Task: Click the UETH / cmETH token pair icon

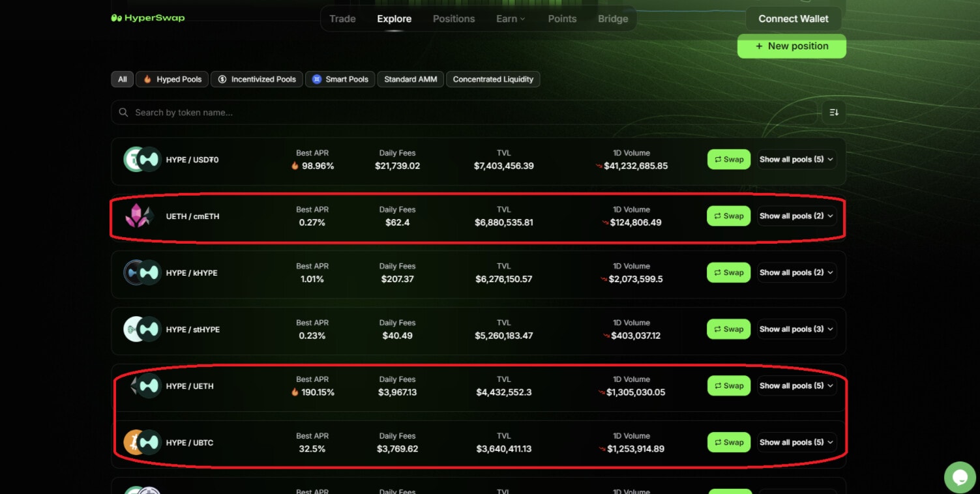Action: [x=140, y=216]
